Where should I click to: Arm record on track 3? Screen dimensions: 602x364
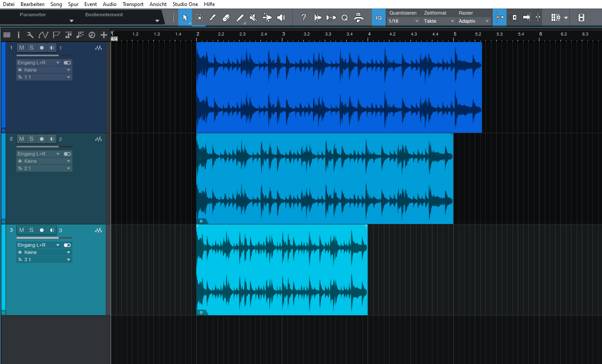click(42, 230)
